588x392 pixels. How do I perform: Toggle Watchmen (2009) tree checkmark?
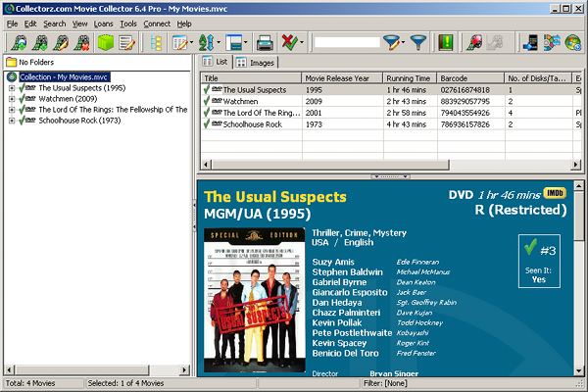(22, 99)
